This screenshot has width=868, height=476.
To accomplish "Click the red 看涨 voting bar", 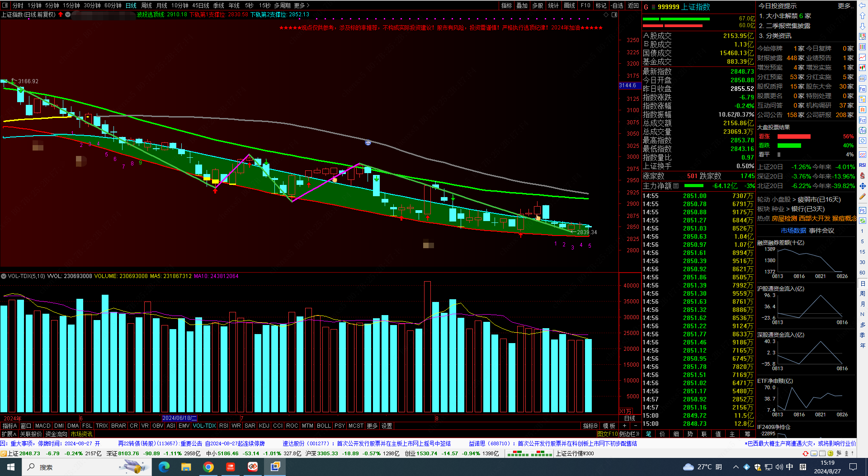I will point(793,137).
